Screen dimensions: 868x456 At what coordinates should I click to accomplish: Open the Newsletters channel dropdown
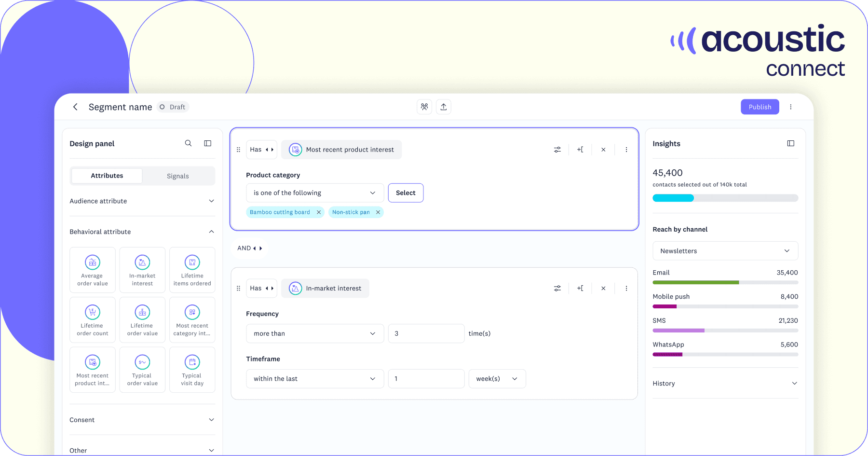725,251
